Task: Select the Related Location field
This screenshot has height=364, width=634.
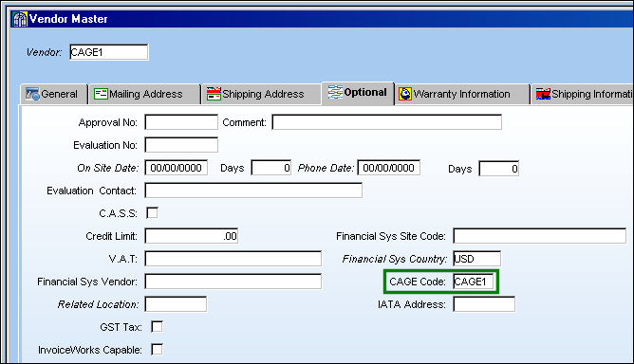Action: coord(176,304)
